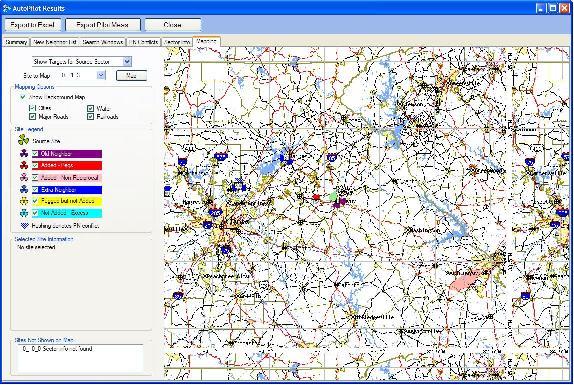Viewport: 574px width, 385px height.
Task: Click the blue Extra Neighbor site icon
Action: 24,190
